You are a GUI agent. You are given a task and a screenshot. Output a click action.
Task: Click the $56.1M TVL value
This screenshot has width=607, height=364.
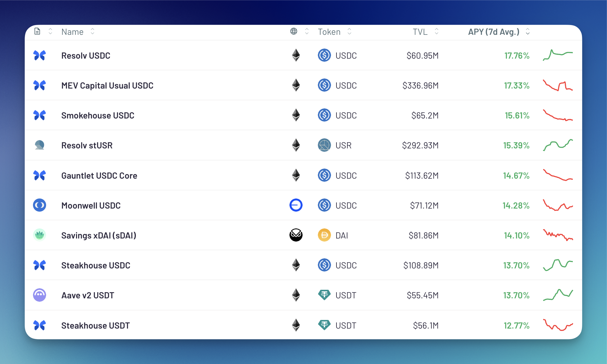click(x=426, y=326)
